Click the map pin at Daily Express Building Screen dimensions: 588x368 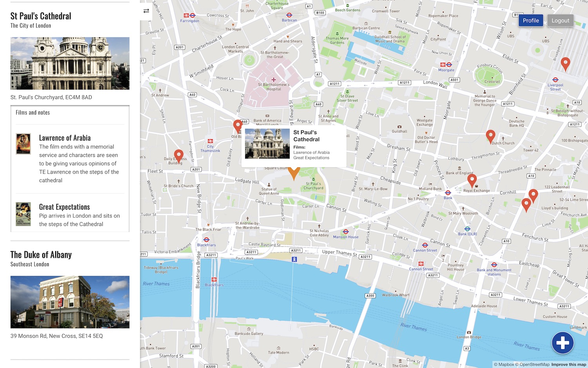[x=179, y=155]
